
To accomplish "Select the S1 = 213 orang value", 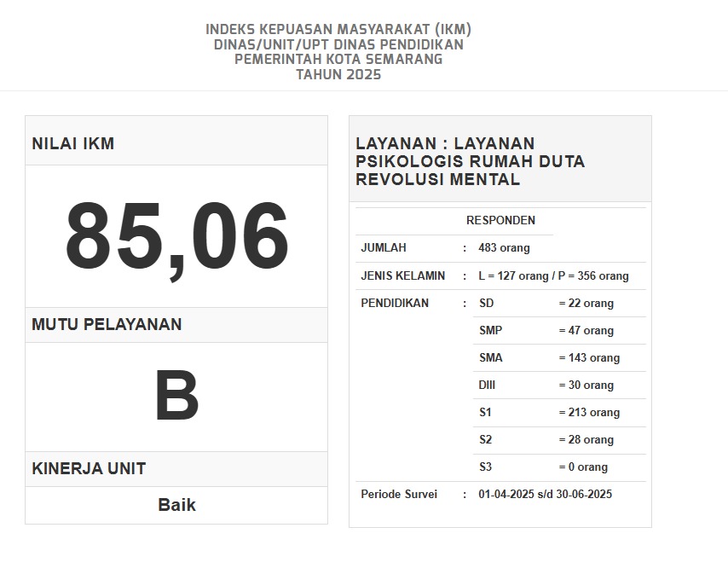I will [x=589, y=413].
